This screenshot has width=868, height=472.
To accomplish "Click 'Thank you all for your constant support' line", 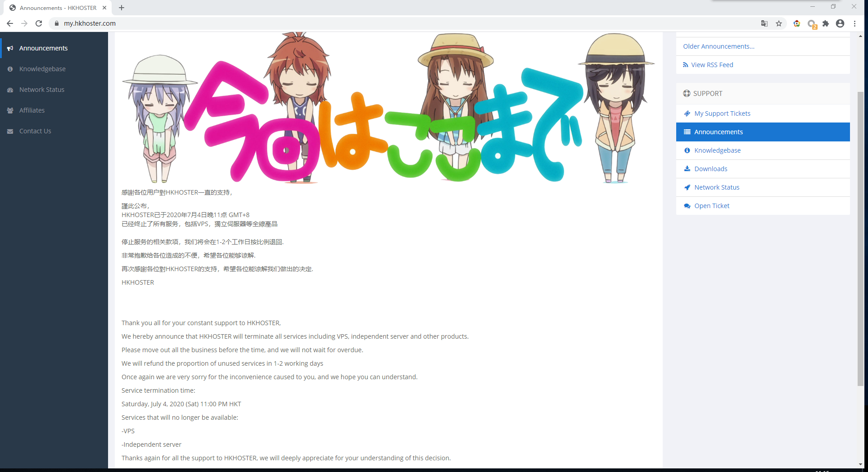I will pos(201,323).
